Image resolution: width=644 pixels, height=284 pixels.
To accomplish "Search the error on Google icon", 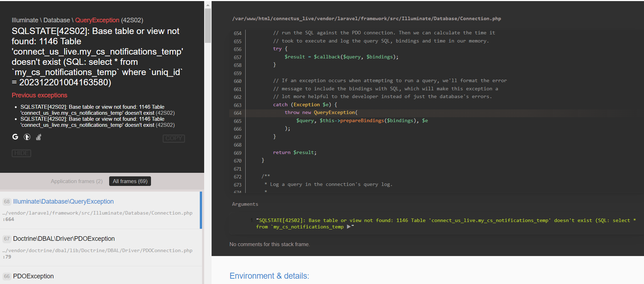I will pos(15,137).
